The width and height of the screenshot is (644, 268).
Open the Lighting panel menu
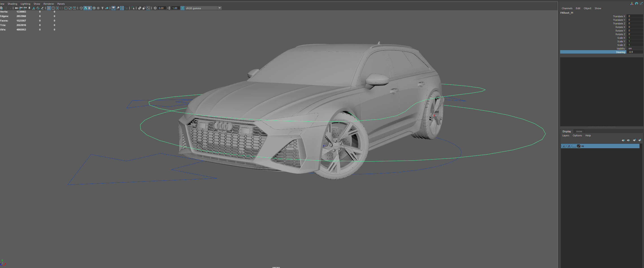pos(25,4)
